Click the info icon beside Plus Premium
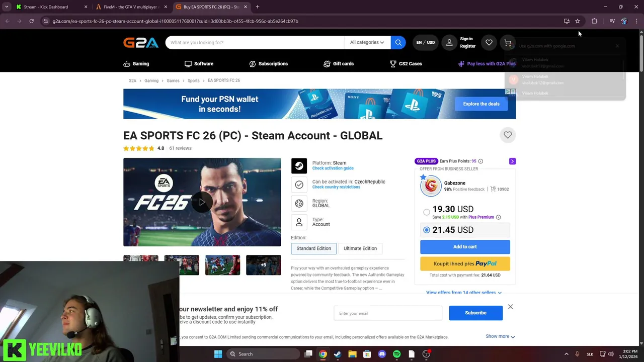The width and height of the screenshot is (644, 362). (x=499, y=217)
